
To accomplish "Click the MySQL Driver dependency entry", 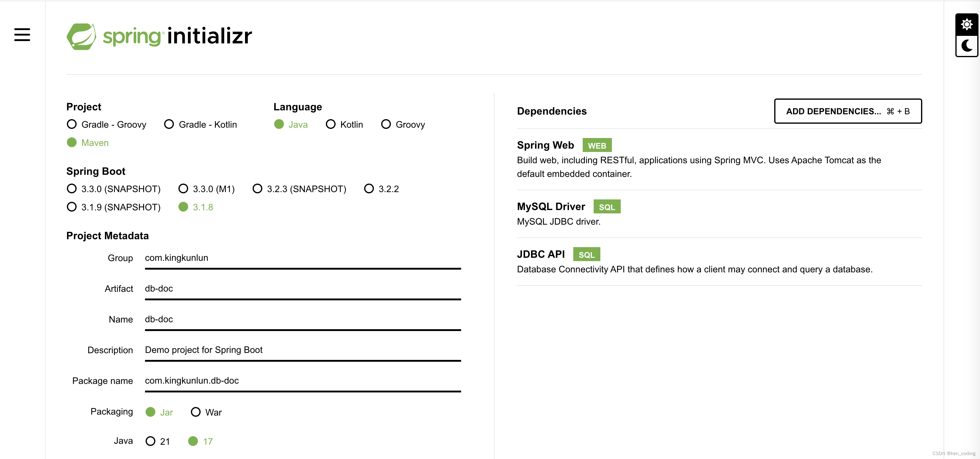I will point(719,214).
